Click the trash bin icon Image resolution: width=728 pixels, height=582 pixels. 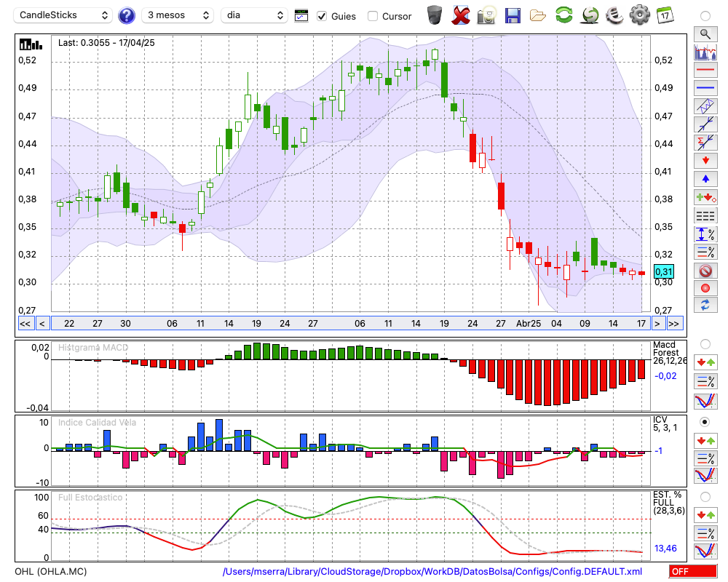point(435,15)
